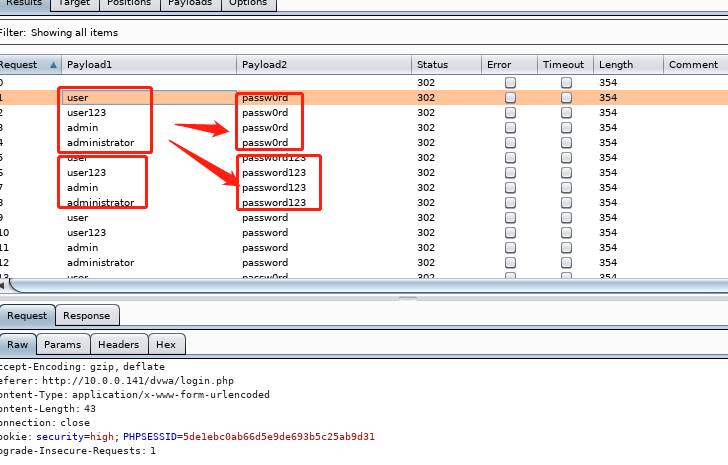Select 'admin' in the password123 row
Screen dimensions: 728x465
(x=83, y=187)
